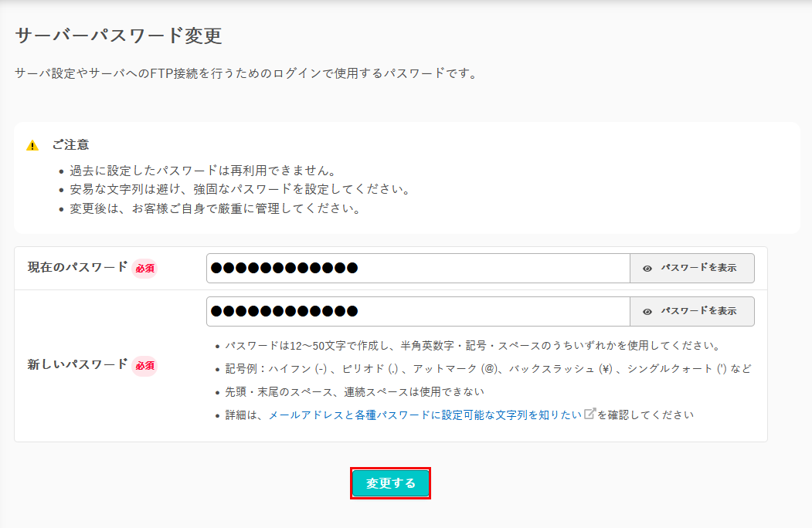Reveal the new password using パスワードを表示
Screen dimensions: 812x528
click(x=698, y=312)
